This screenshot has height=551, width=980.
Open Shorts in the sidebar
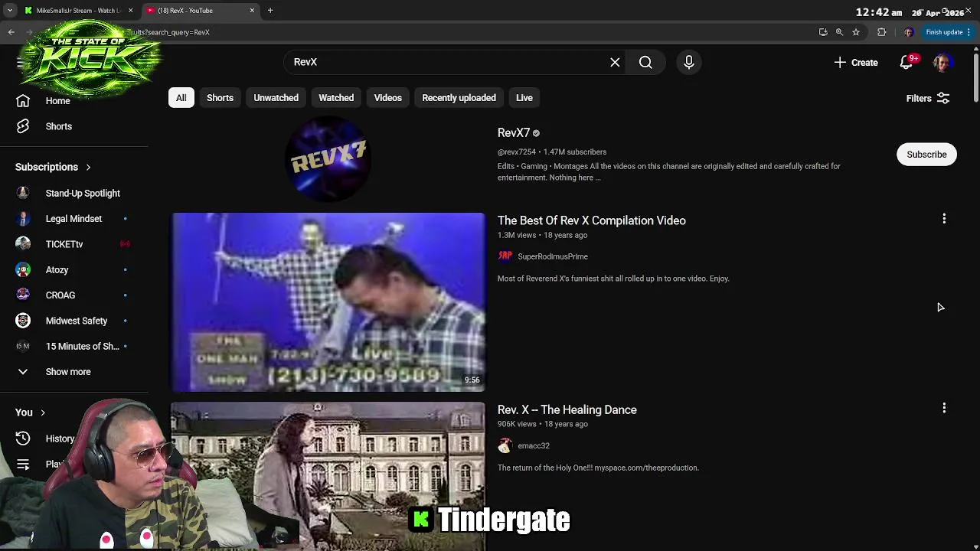click(x=58, y=126)
